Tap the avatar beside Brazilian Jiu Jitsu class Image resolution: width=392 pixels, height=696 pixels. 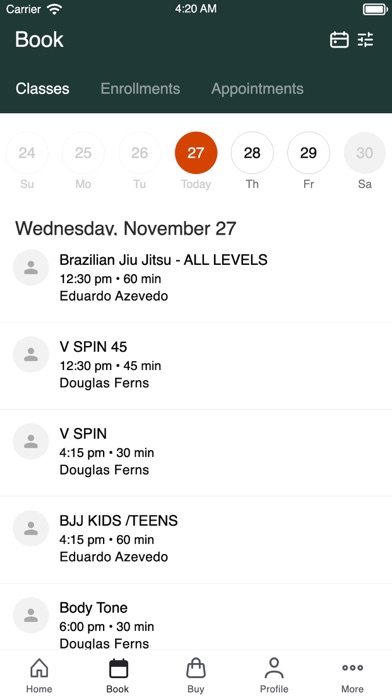pos(31,267)
